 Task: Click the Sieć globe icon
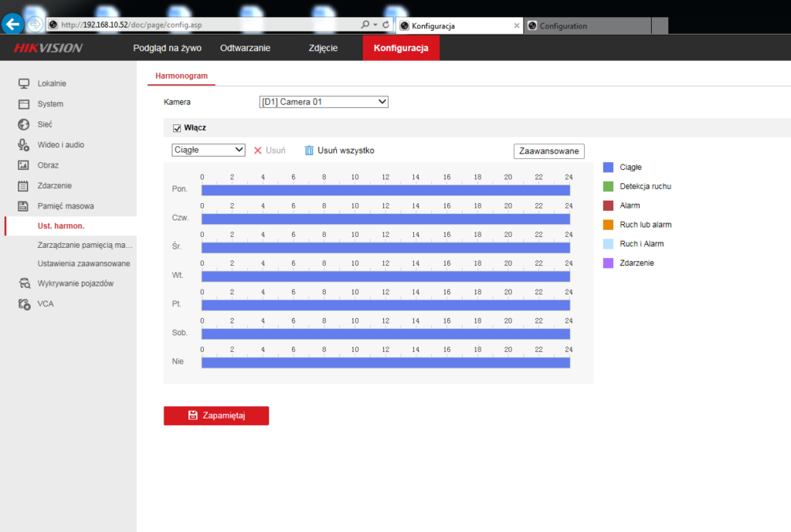24,124
